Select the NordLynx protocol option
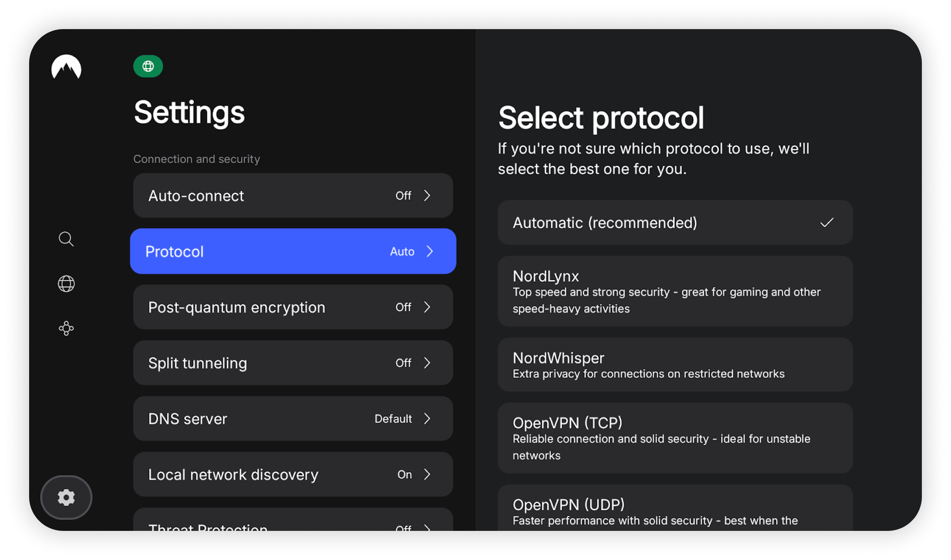 (x=675, y=291)
